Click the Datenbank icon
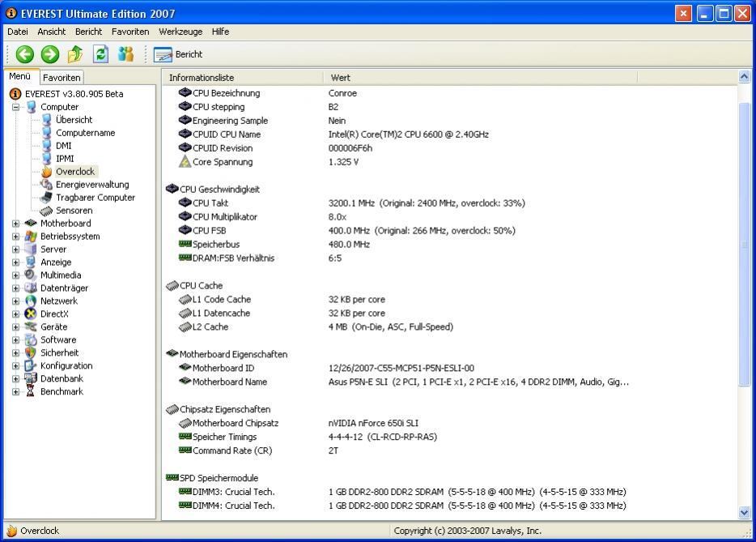The width and height of the screenshot is (756, 542). pyautogui.click(x=31, y=378)
